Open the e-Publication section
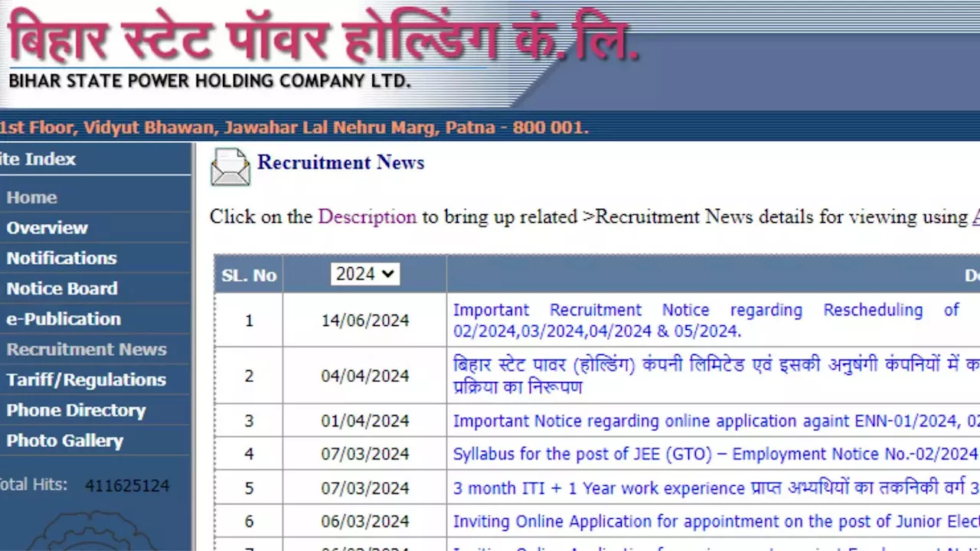The width and height of the screenshot is (980, 551). click(64, 319)
